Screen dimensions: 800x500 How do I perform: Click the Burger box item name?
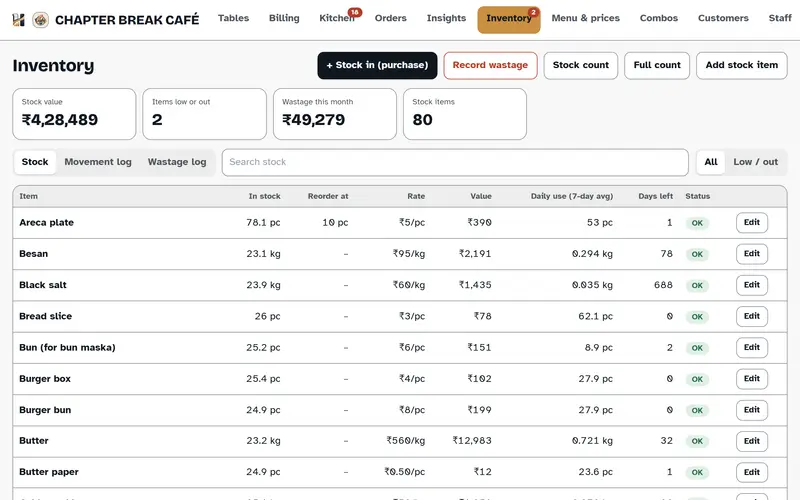tap(45, 379)
